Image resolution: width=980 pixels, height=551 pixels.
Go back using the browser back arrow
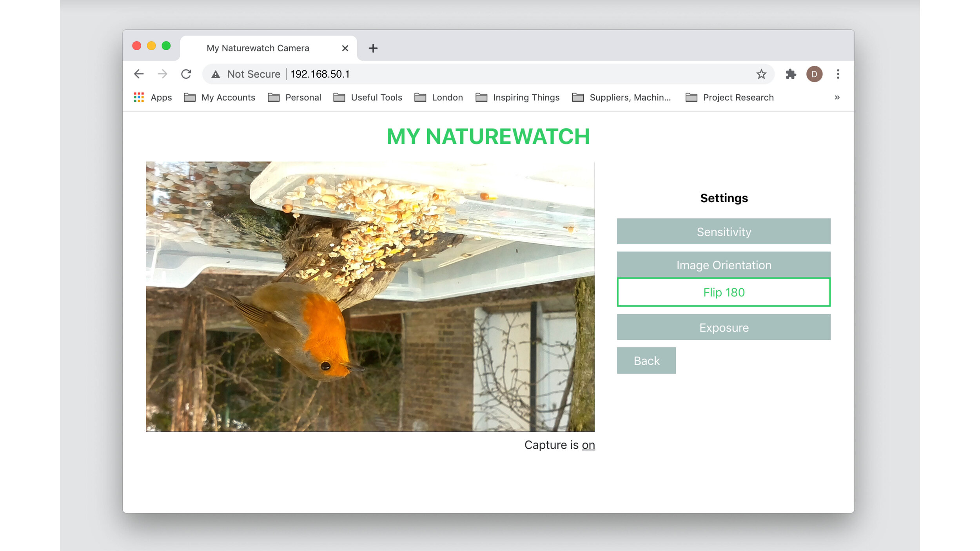[139, 74]
